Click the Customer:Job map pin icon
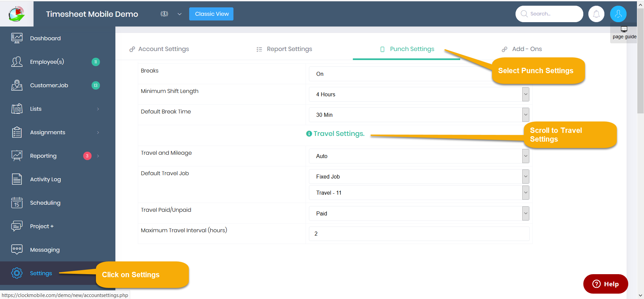 click(x=17, y=85)
